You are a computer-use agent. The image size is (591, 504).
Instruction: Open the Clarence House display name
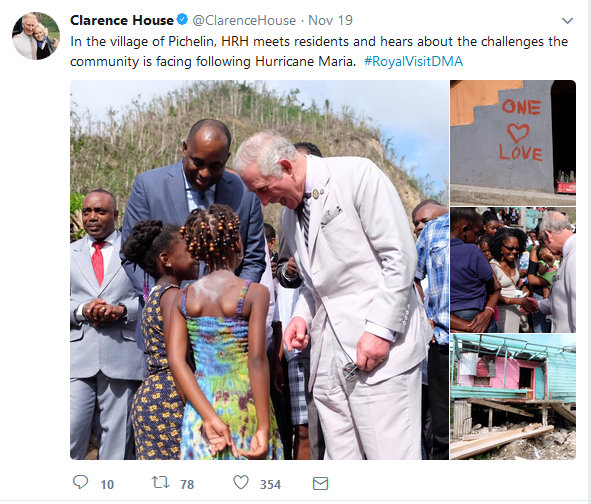[122, 20]
